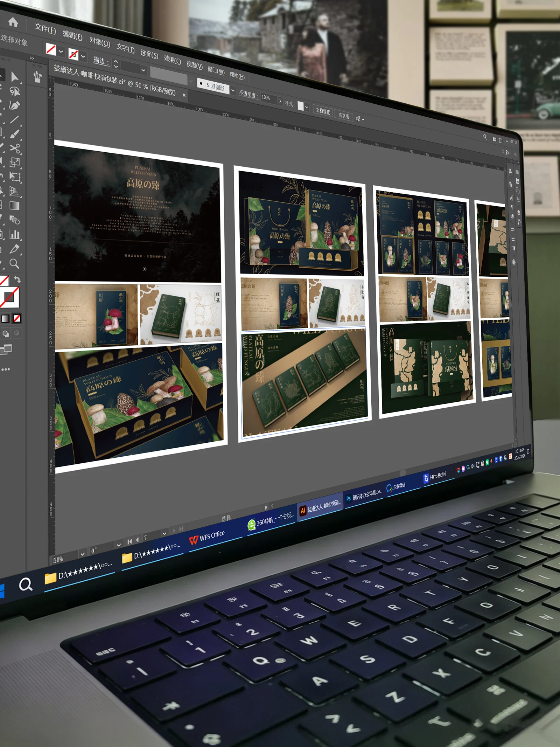Select the Direct Selection arrow tool

pos(15,76)
